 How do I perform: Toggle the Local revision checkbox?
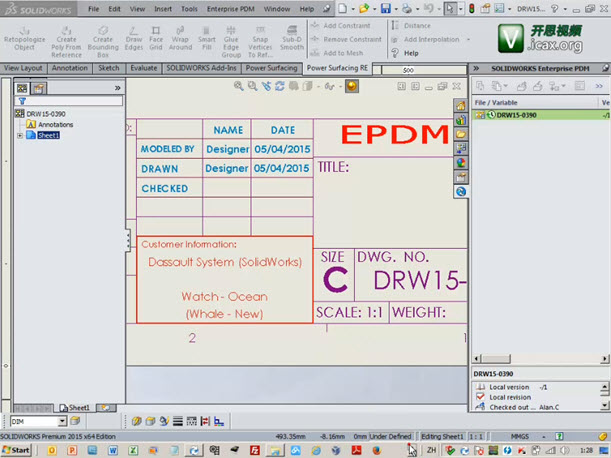481,397
